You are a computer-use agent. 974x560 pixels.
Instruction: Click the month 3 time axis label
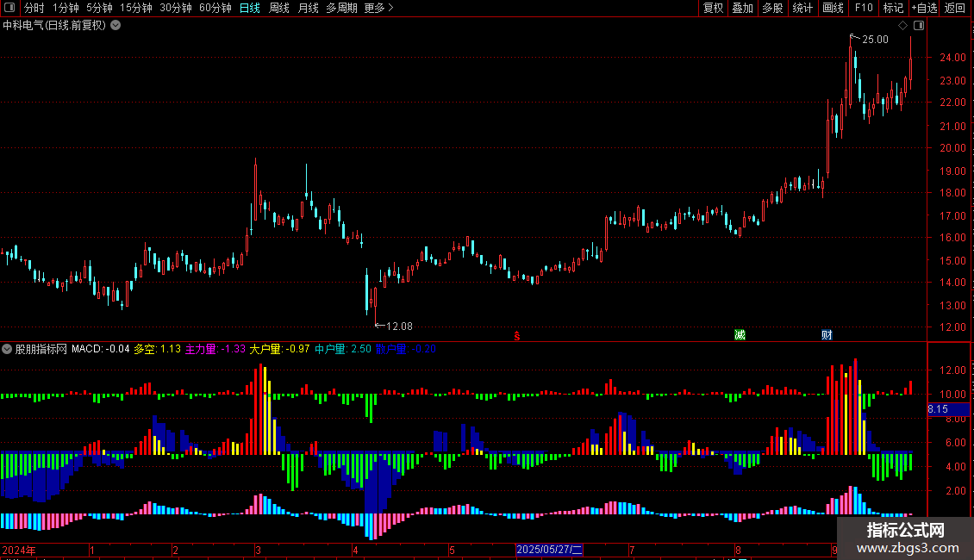pyautogui.click(x=258, y=550)
